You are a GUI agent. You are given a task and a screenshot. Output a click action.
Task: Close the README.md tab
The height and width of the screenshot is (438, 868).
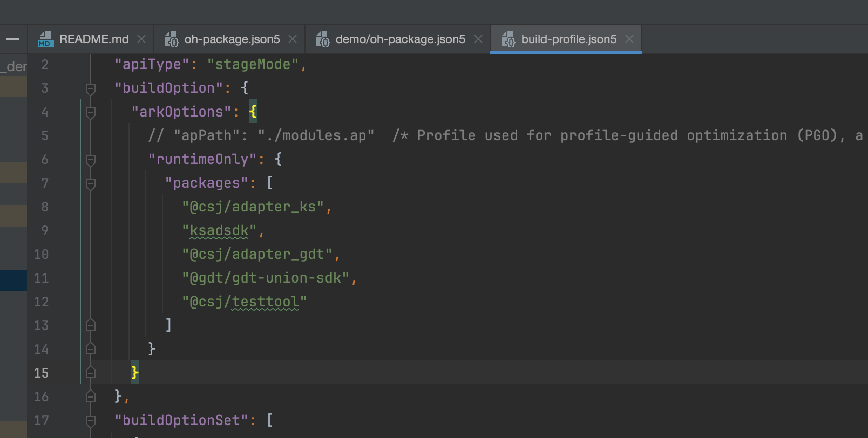coord(141,39)
